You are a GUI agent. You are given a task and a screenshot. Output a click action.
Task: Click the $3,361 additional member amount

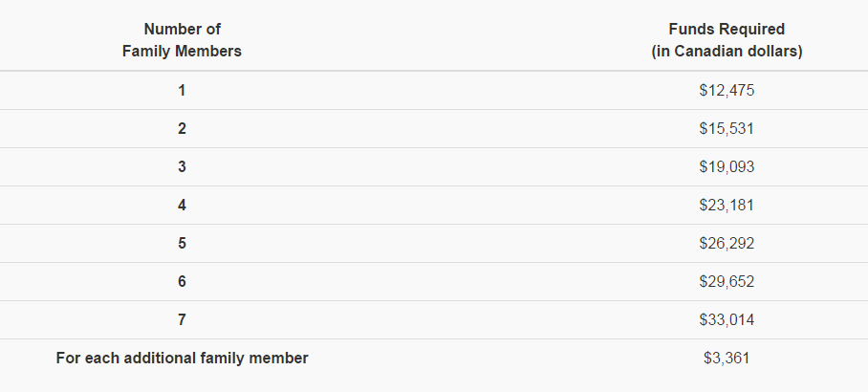pos(727,359)
